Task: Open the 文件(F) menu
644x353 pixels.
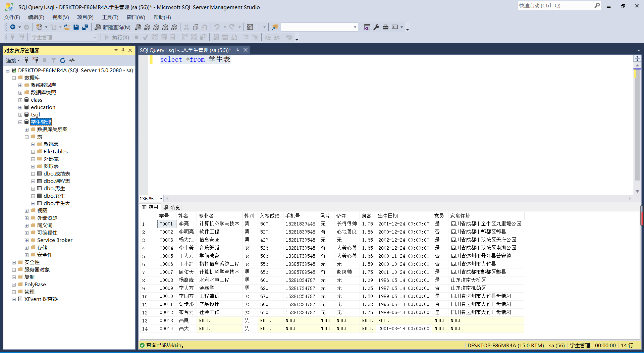Action: tap(12, 17)
